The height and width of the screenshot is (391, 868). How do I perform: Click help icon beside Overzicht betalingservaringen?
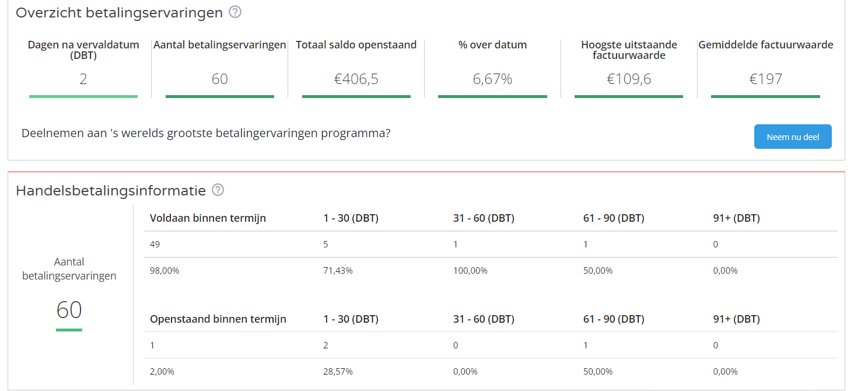(x=235, y=12)
